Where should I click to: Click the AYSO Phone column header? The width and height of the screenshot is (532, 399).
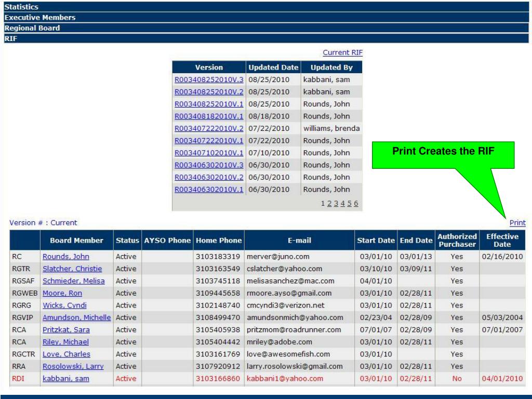coord(167,241)
